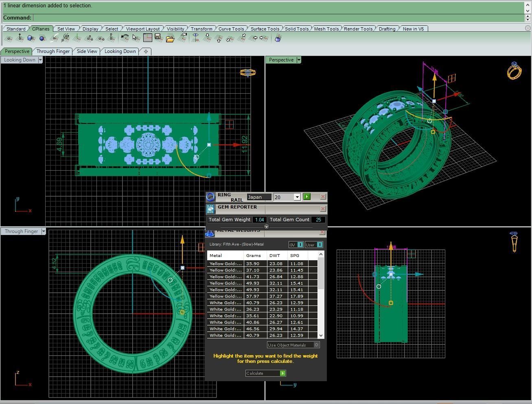Select the White Gold row with 46.56 grams
Screen dimensions: 532x404
tap(262, 329)
